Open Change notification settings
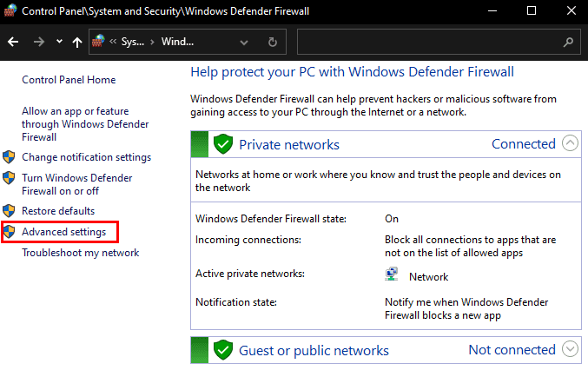588x390 pixels. [x=86, y=157]
